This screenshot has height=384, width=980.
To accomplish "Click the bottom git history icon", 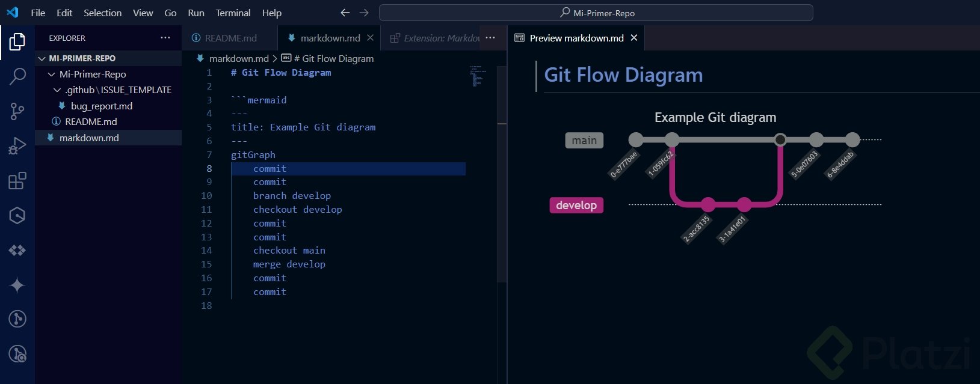I will click(17, 354).
